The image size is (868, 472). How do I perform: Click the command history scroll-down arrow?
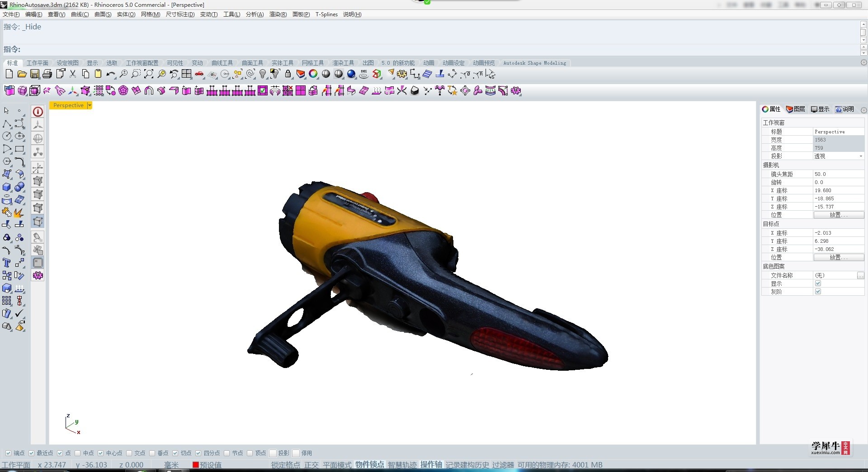click(x=863, y=40)
